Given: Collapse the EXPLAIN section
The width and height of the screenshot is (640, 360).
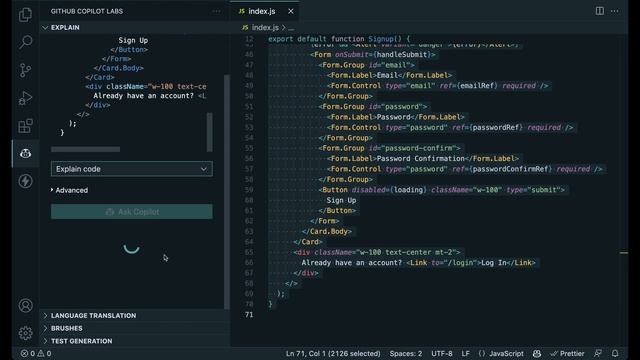Looking at the screenshot, I should [x=135, y=27].
